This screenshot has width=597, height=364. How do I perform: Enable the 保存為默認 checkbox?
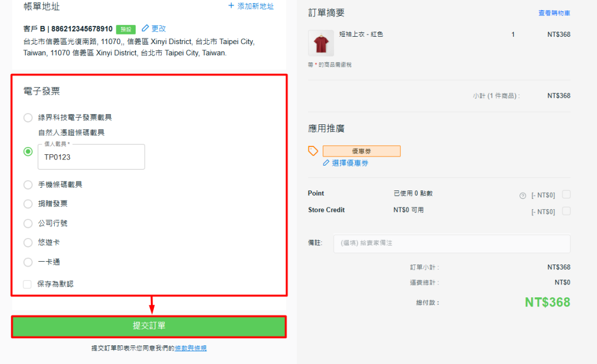point(27,284)
